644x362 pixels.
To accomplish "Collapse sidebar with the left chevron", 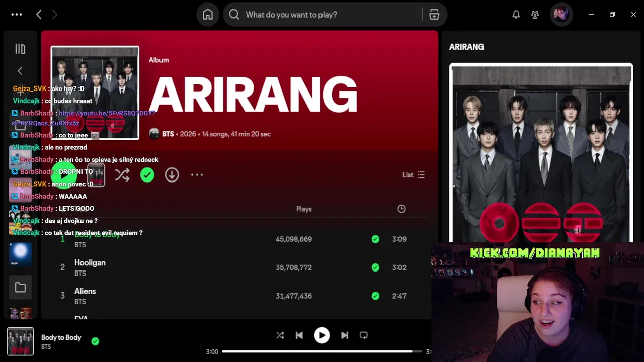I will pyautogui.click(x=20, y=71).
